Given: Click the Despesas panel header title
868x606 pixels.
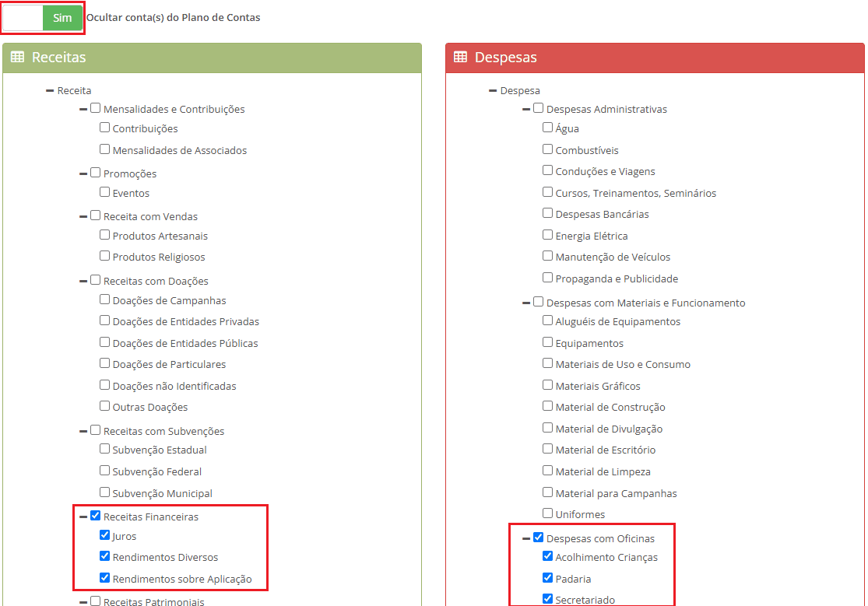Looking at the screenshot, I should (506, 57).
